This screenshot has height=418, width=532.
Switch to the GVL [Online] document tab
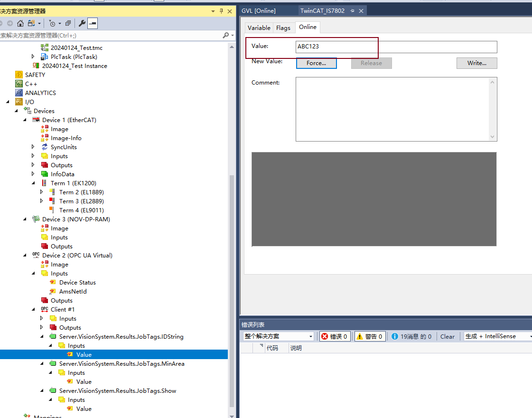click(259, 11)
